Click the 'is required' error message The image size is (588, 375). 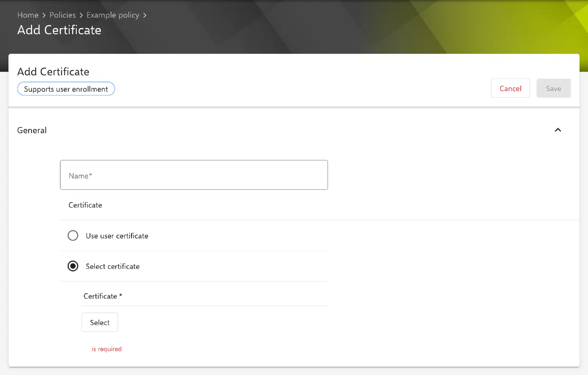(x=107, y=349)
